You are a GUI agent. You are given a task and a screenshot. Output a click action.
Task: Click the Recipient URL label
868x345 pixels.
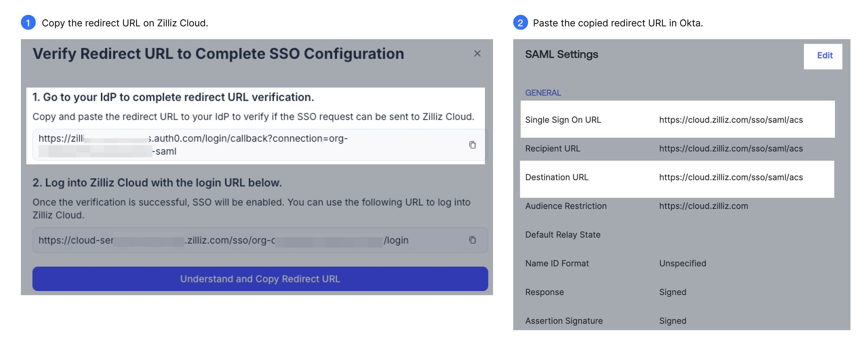pyautogui.click(x=553, y=148)
